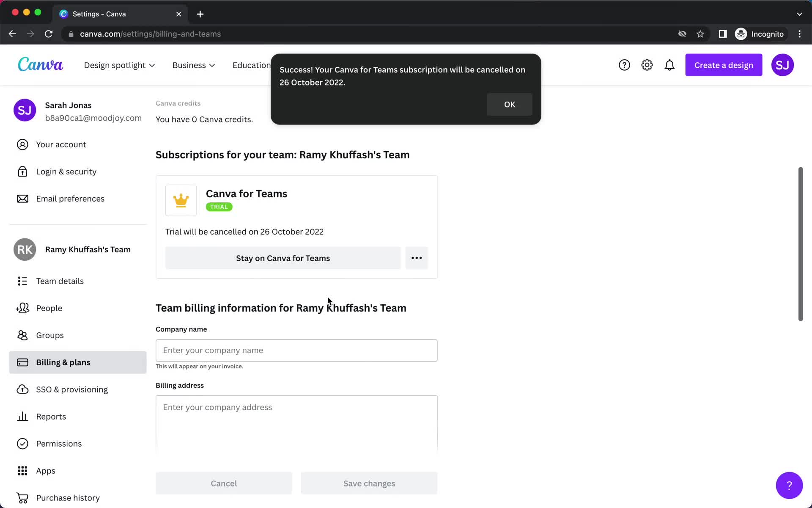Expand Design spotlight menu

(x=120, y=65)
